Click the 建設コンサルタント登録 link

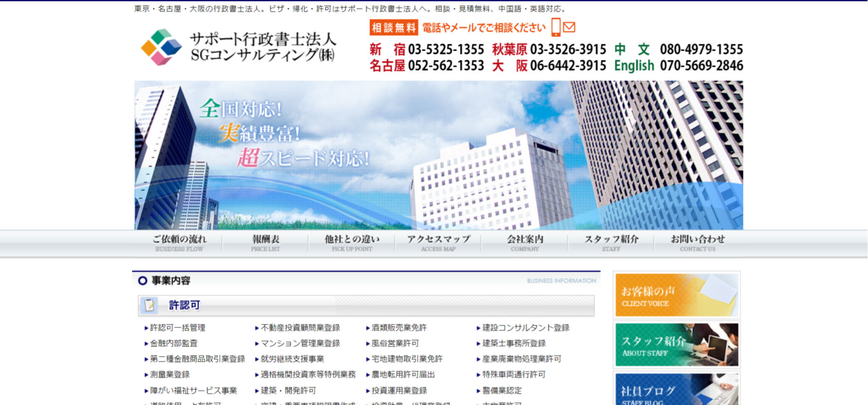tap(526, 328)
